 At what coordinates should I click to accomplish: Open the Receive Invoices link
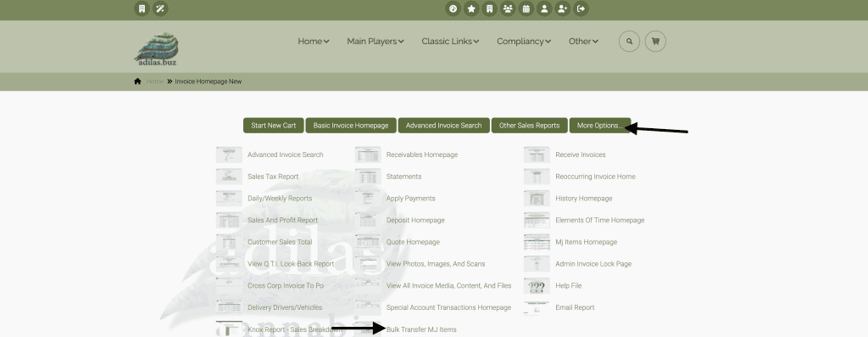[580, 154]
